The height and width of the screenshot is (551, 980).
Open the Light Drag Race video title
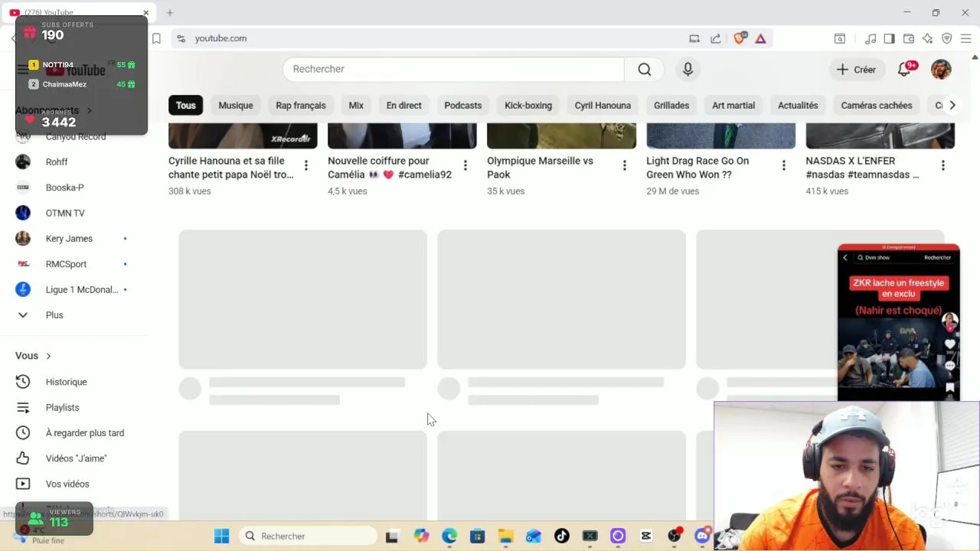point(697,168)
